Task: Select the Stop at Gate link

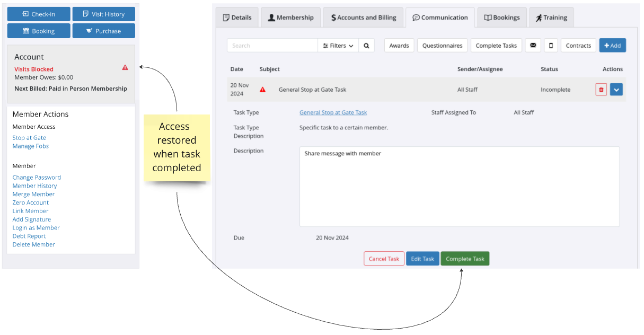Action: pos(29,138)
